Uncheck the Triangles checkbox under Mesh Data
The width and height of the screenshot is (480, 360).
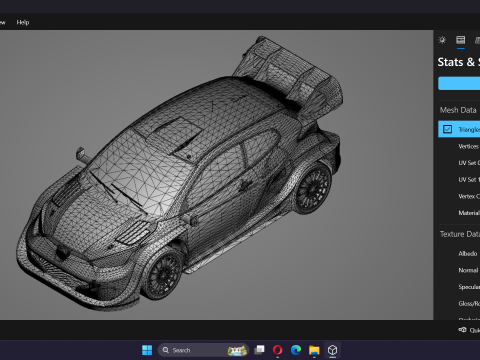447,129
